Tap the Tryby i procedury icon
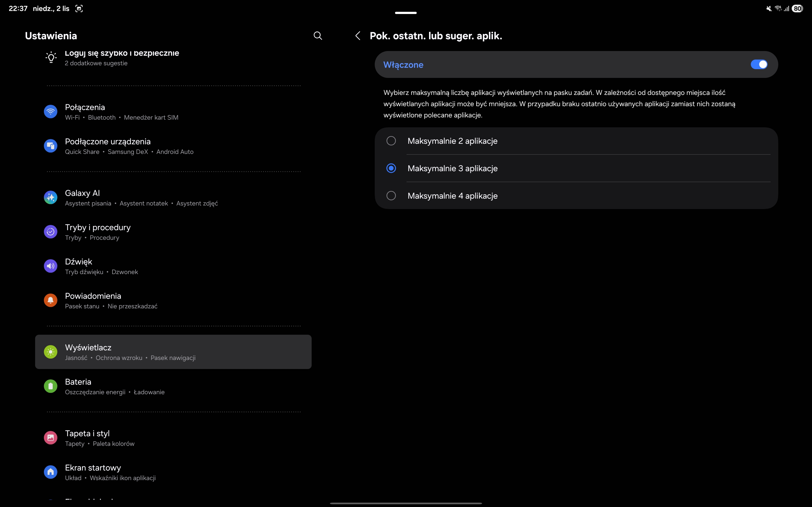This screenshot has width=812, height=507. coord(51,232)
